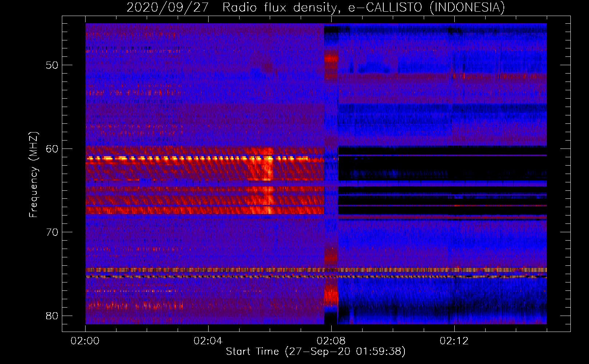Click the yellow striped band near 74.5 MHz

coord(316,270)
